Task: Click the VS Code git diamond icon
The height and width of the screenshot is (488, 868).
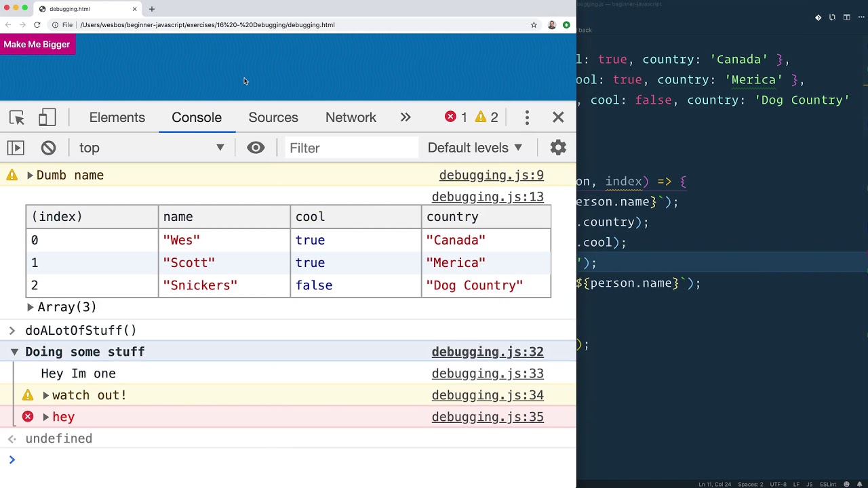Action: tap(818, 18)
